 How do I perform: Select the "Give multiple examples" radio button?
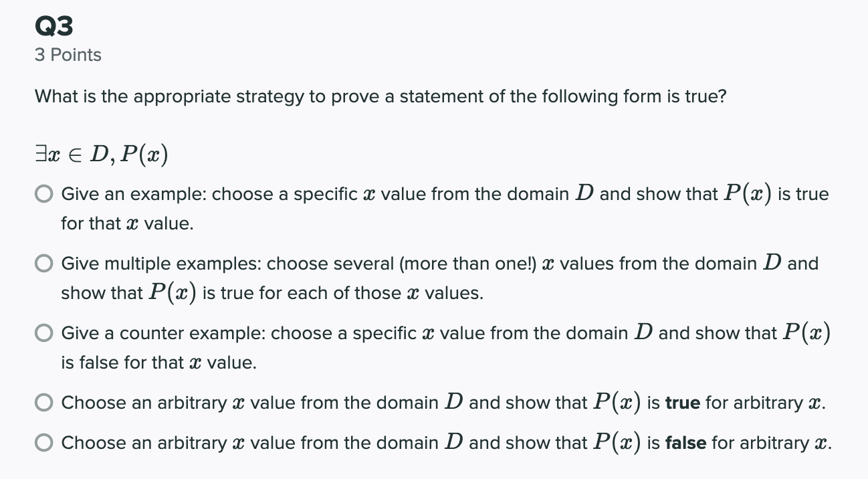point(45,264)
